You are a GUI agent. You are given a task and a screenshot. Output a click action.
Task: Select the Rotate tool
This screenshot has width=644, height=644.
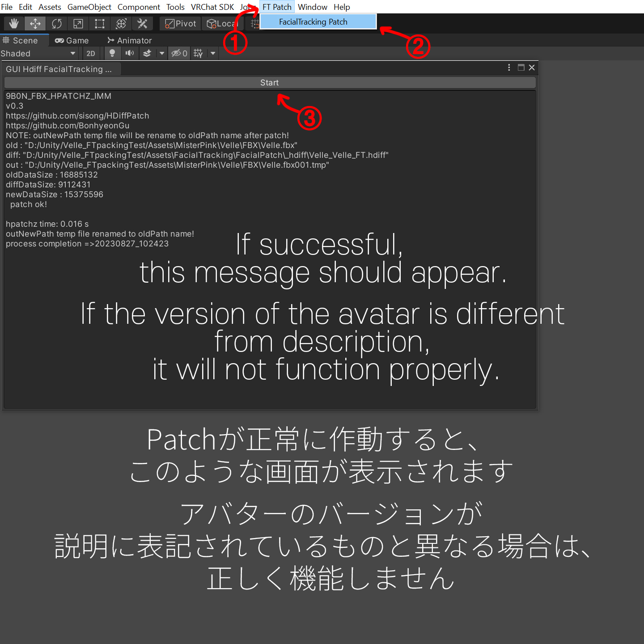click(56, 23)
